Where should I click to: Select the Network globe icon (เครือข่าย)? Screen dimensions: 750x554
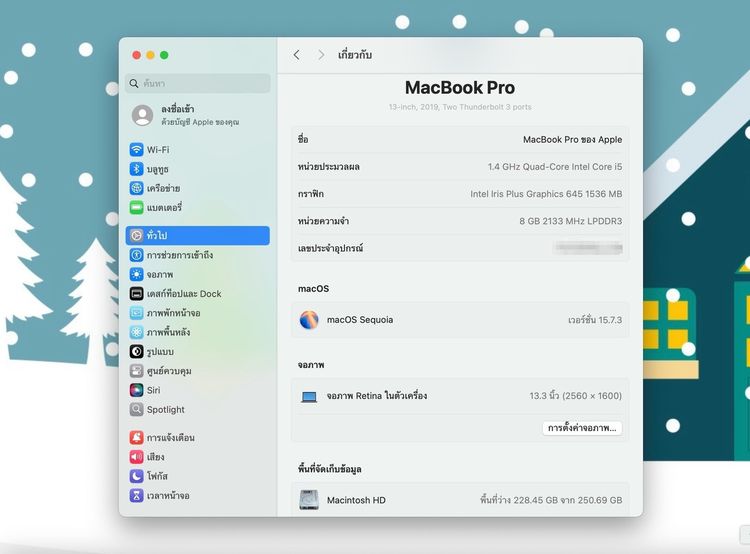click(x=136, y=188)
